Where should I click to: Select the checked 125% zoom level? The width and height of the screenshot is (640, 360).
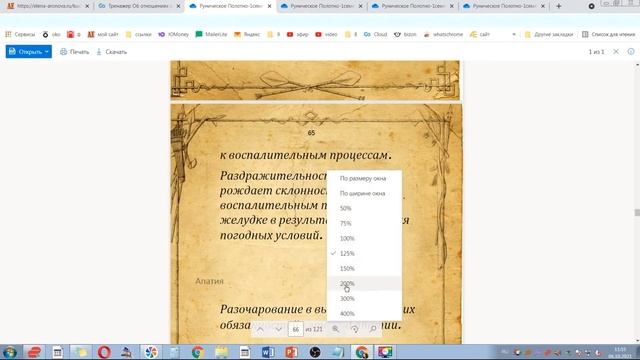pyautogui.click(x=364, y=253)
